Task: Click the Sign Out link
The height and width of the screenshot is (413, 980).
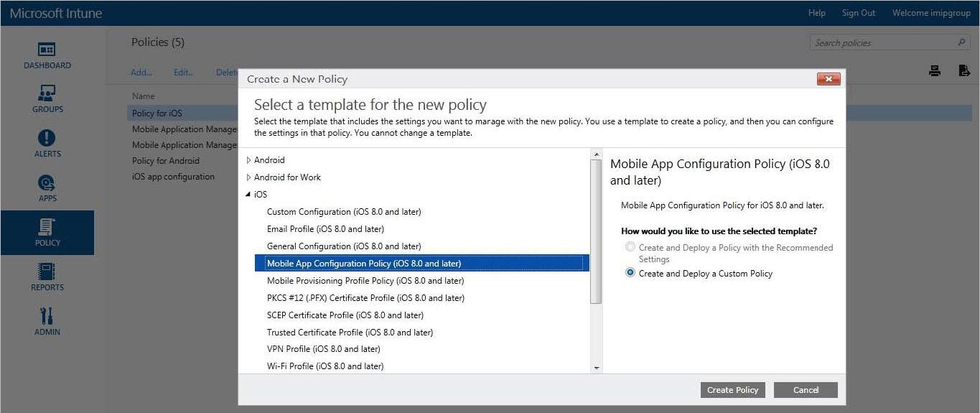Action: coord(858,13)
